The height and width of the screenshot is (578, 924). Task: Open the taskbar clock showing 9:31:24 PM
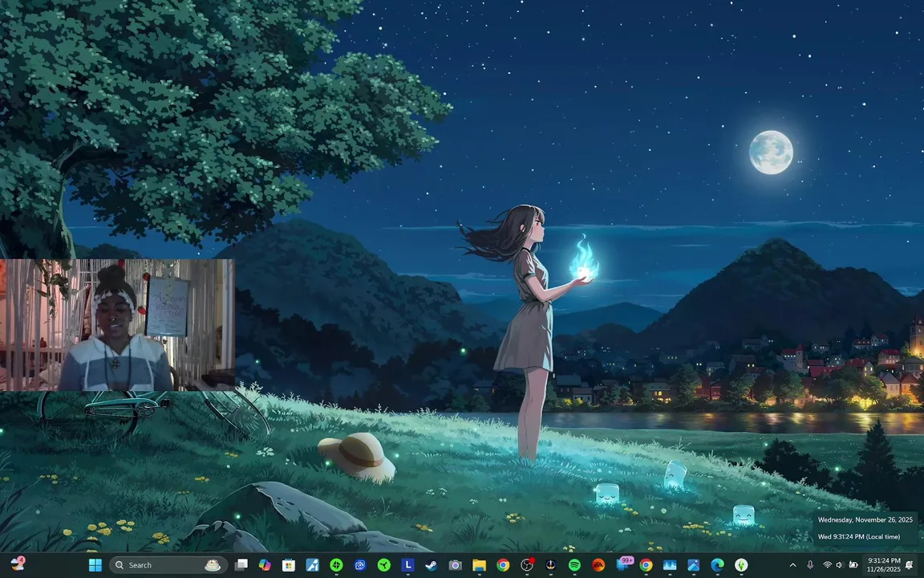pos(883,565)
